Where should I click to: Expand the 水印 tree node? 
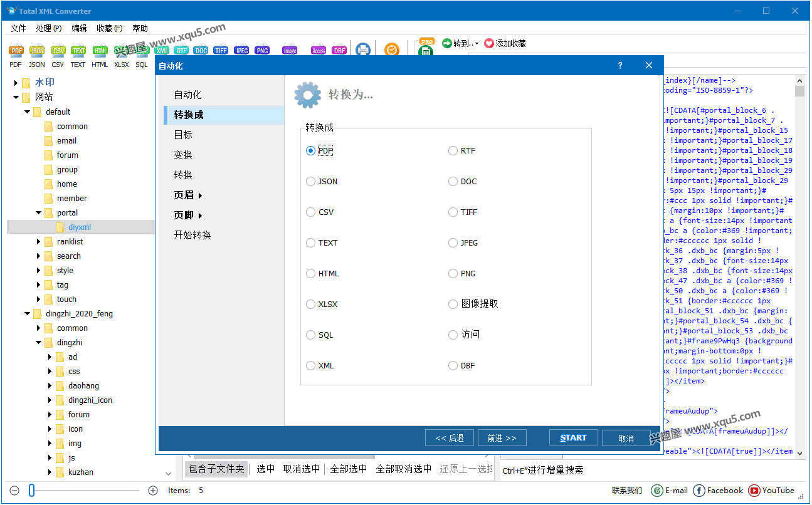(x=16, y=82)
